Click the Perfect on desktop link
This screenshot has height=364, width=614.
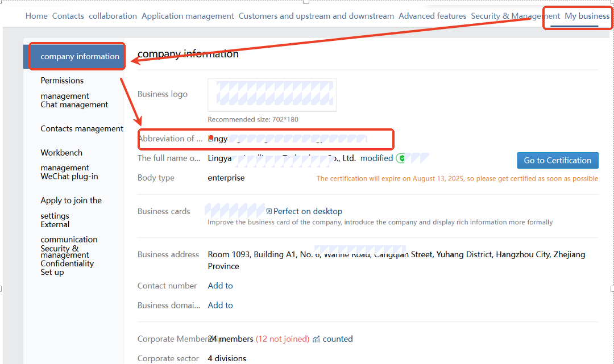coord(308,211)
